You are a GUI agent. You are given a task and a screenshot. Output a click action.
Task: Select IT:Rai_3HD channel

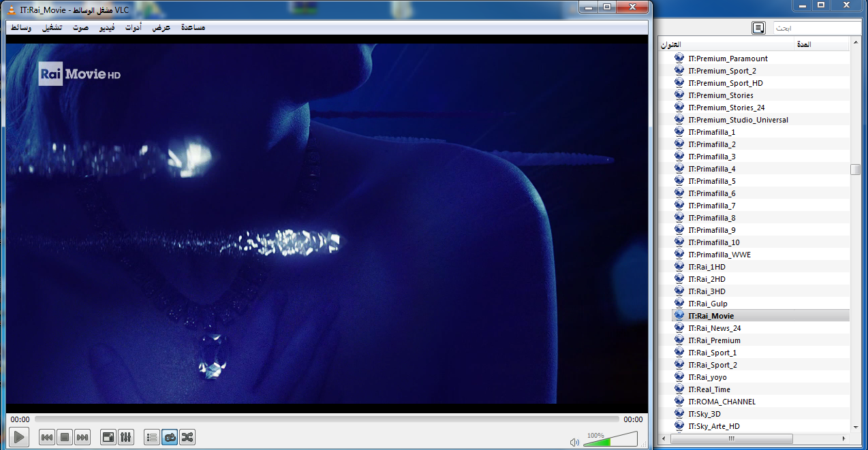(x=707, y=291)
